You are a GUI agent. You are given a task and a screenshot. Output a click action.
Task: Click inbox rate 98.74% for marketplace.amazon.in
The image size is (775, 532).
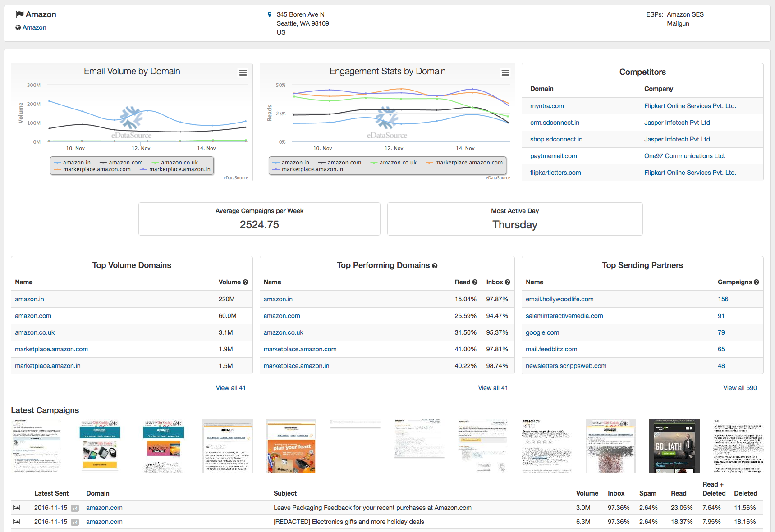click(x=497, y=366)
